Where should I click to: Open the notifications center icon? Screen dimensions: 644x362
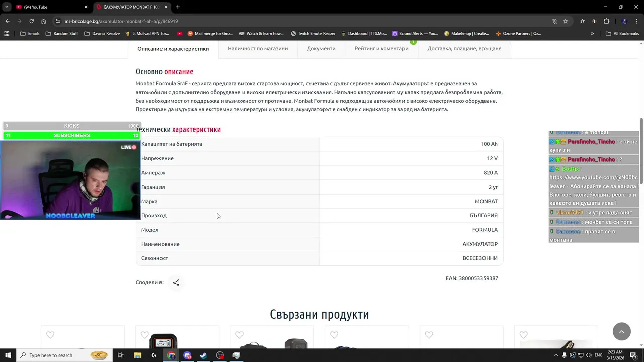pyautogui.click(x=633, y=355)
